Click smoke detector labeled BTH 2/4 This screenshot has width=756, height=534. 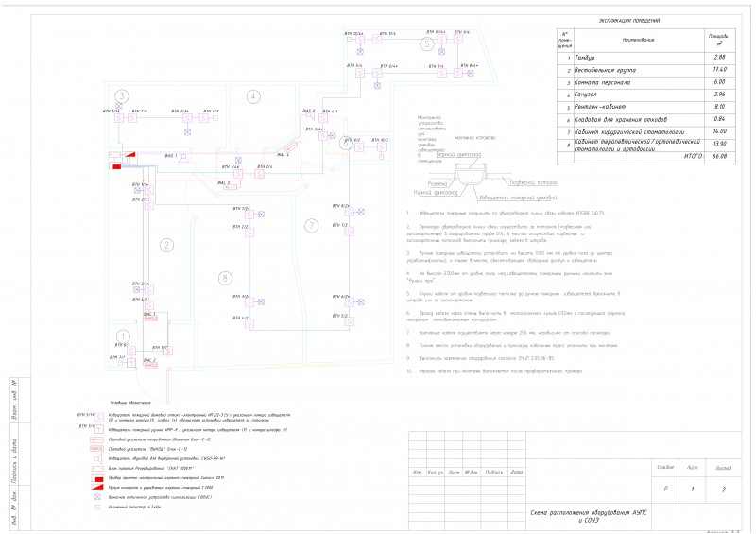click(259, 174)
